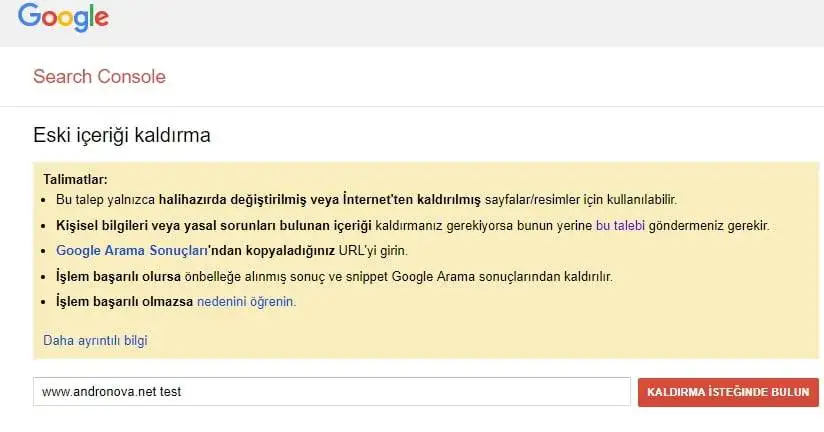The height and width of the screenshot is (432, 824).
Task: Open the Search Console heading link
Action: (x=99, y=77)
